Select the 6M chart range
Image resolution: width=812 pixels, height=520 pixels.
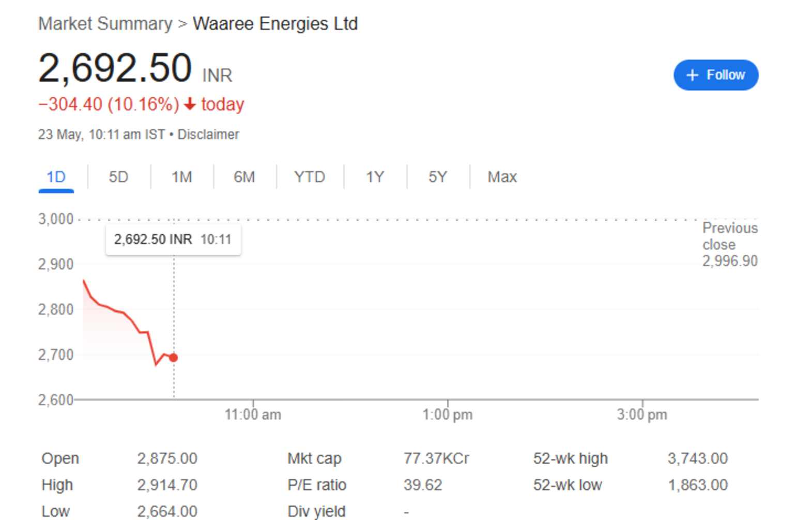[243, 177]
